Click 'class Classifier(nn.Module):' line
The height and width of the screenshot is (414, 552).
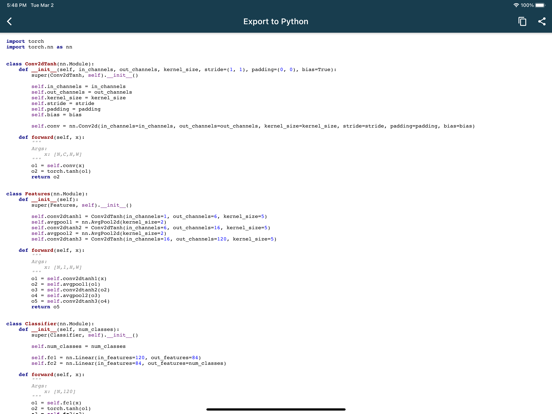50,324
